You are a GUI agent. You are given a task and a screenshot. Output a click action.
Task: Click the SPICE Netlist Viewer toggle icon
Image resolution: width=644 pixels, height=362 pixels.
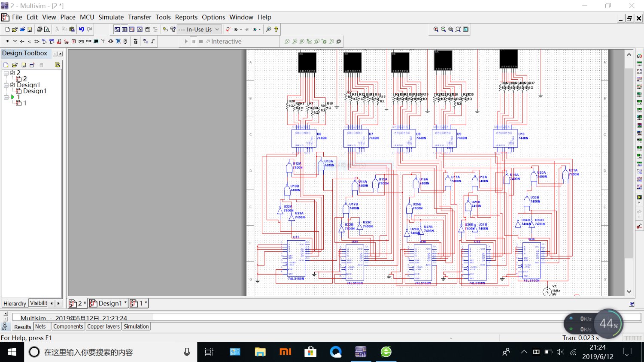click(x=132, y=30)
